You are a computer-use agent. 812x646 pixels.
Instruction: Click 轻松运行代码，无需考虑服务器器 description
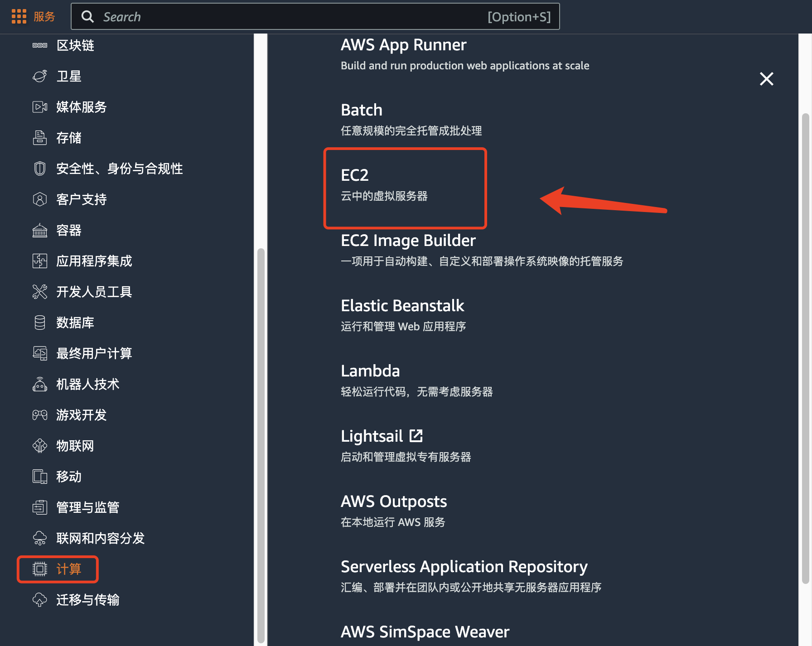pos(417,392)
